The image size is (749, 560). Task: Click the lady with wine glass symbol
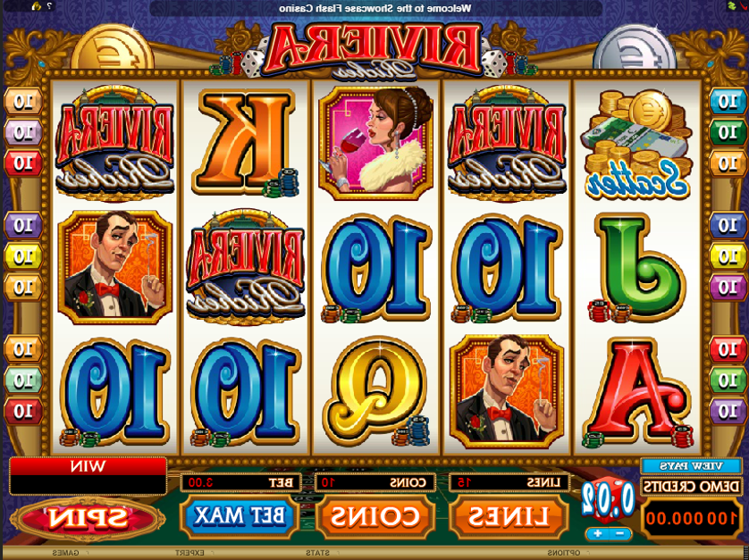pos(376,143)
